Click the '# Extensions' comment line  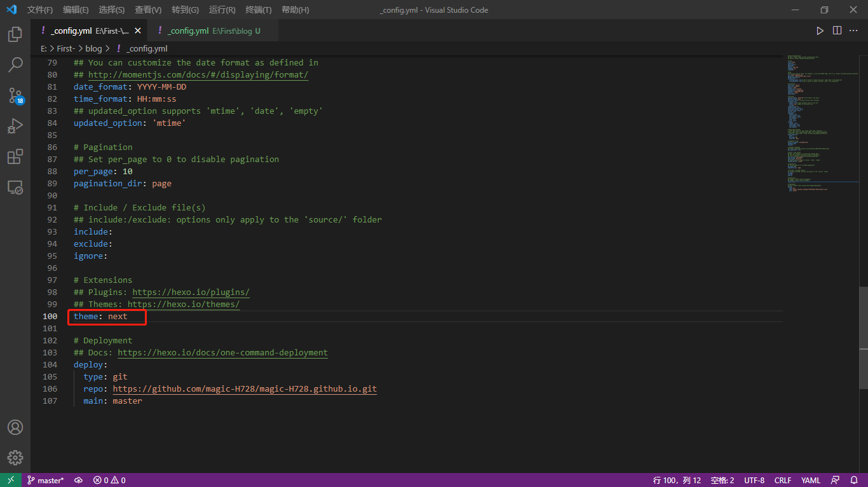(x=103, y=280)
